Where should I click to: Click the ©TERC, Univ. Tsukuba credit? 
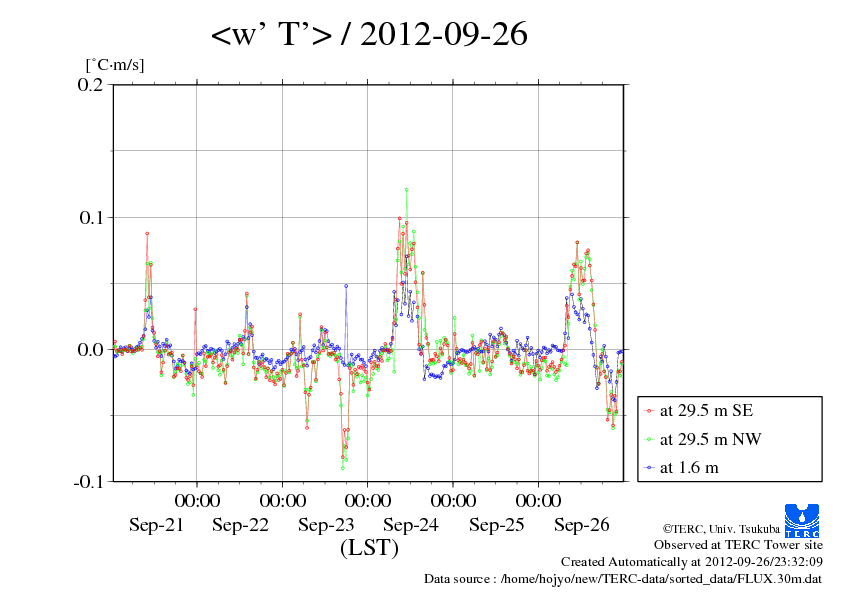(721, 529)
